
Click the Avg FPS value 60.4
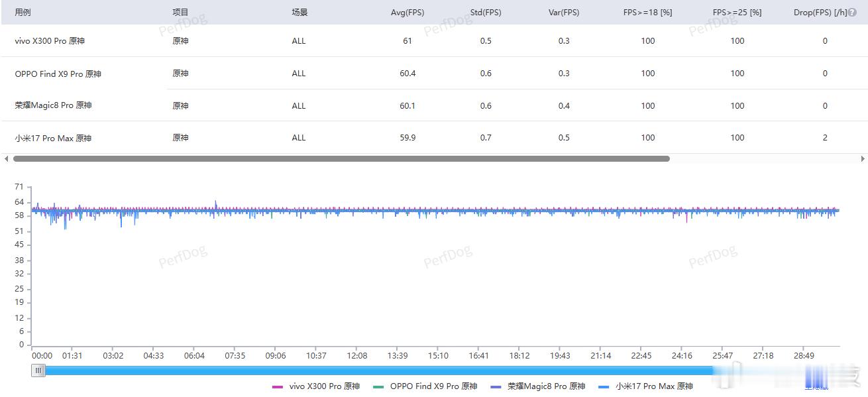coord(407,74)
